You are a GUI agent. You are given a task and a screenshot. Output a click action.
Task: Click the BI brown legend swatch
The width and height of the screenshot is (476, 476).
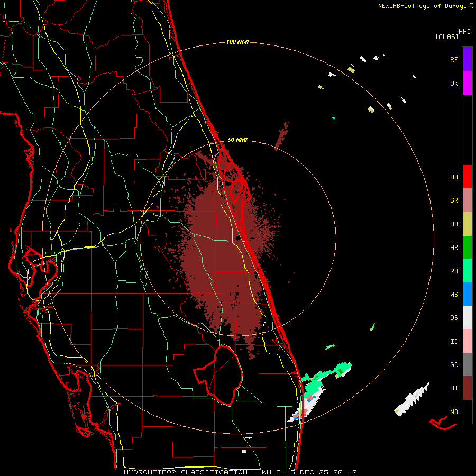467,388
